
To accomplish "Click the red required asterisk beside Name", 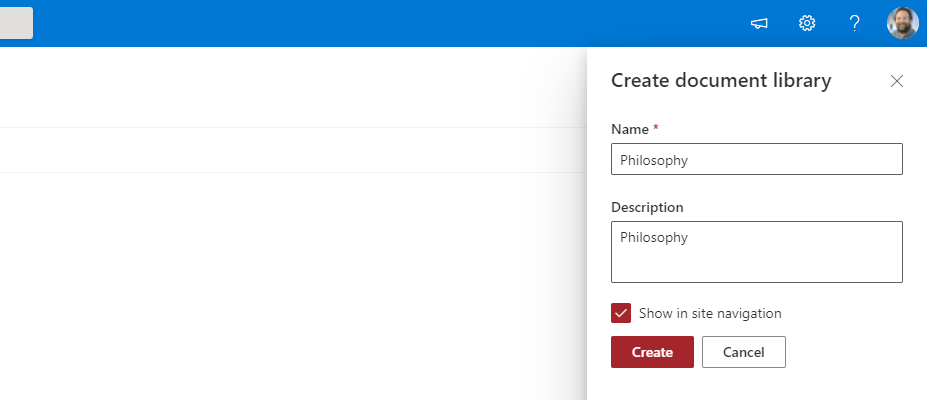I will [x=656, y=129].
